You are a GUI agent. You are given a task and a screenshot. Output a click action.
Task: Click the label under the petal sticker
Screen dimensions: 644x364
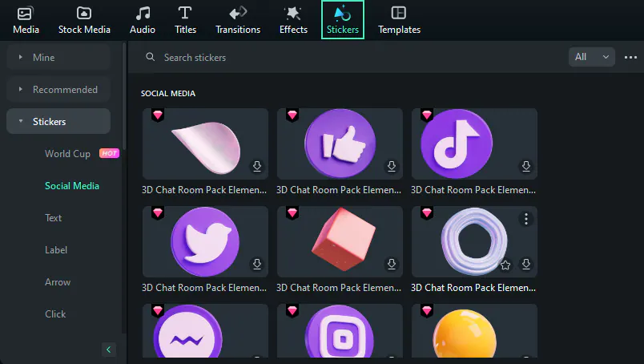[x=204, y=190]
